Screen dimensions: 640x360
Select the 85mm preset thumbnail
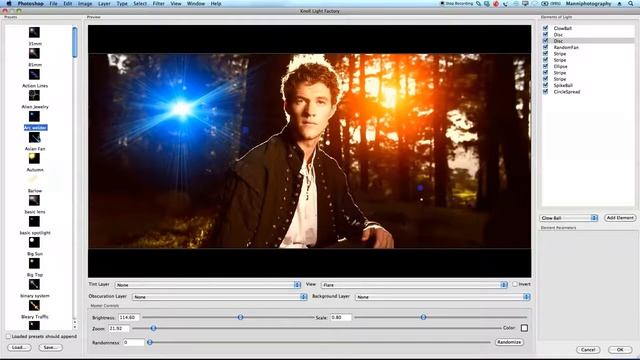34,53
